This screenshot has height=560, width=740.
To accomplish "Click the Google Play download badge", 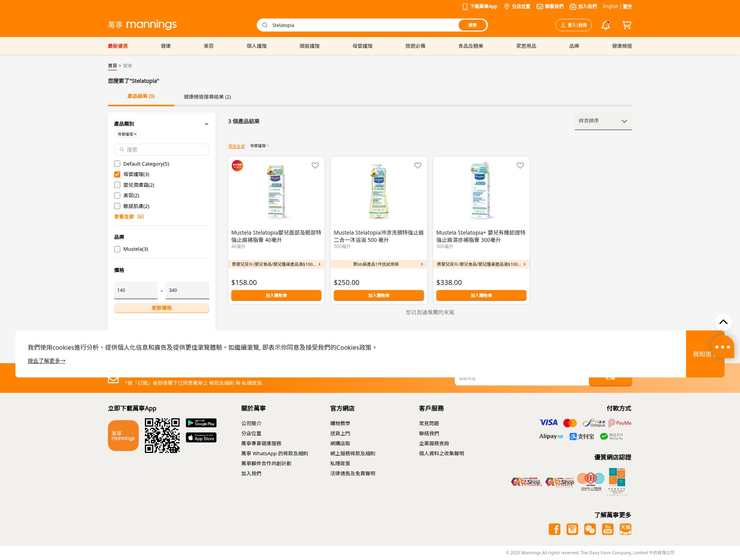I will [201, 423].
